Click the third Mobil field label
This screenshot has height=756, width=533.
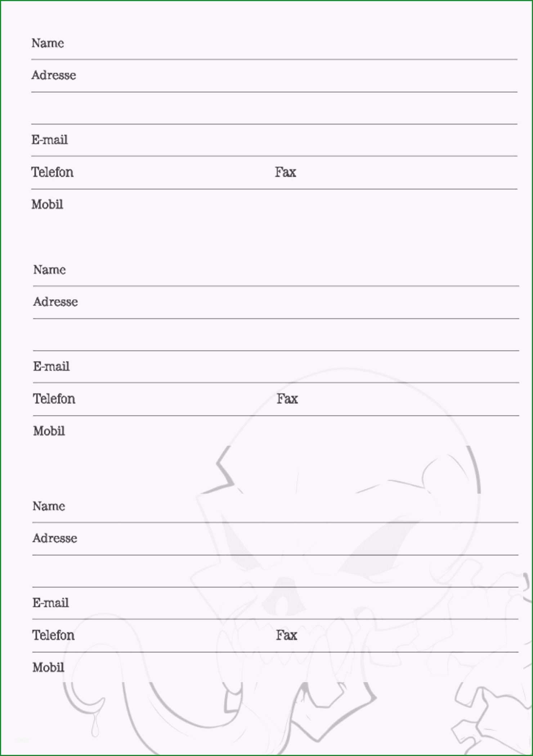coord(48,668)
